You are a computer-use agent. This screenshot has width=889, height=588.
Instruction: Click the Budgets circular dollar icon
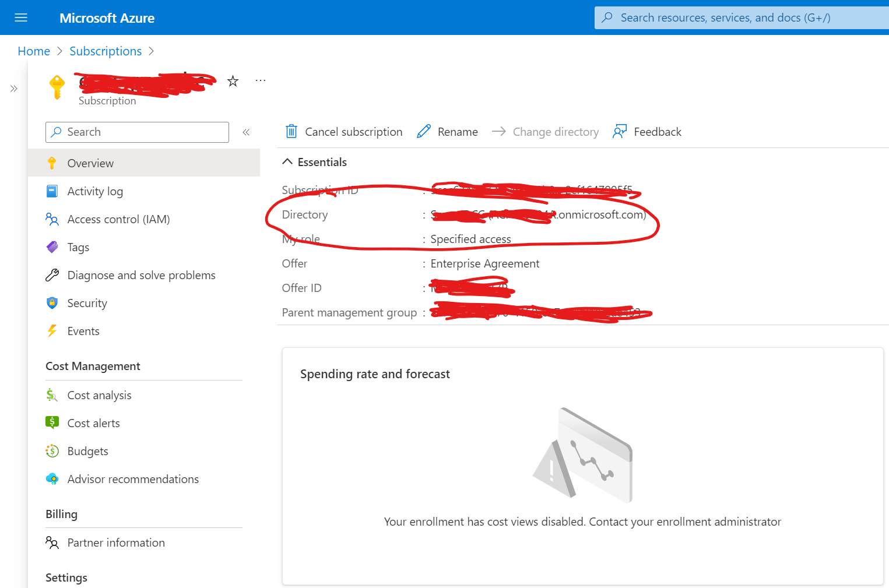click(x=52, y=451)
